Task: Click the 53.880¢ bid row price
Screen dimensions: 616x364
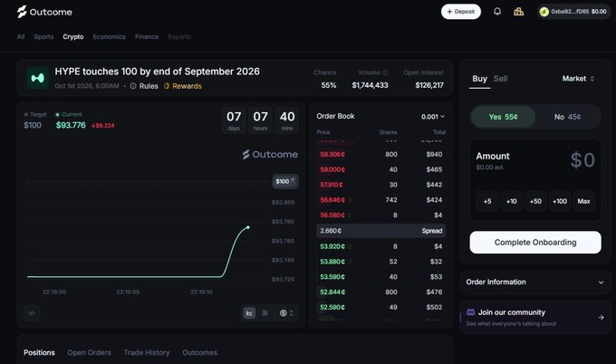Action: point(332,262)
